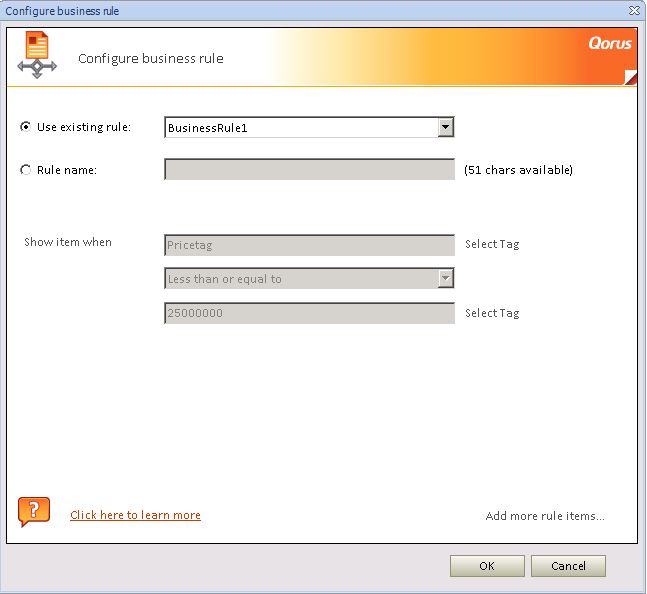The width and height of the screenshot is (647, 594).
Task: Click 'Select Tag' next to 25000000
Action: click(492, 313)
